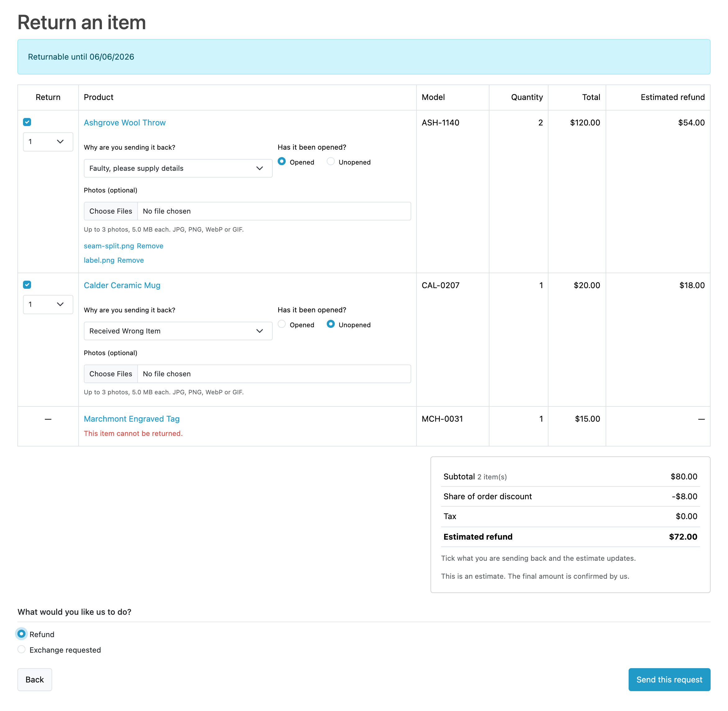Open the Calder Ceramic Mug product link
728x711 pixels.
coord(122,285)
